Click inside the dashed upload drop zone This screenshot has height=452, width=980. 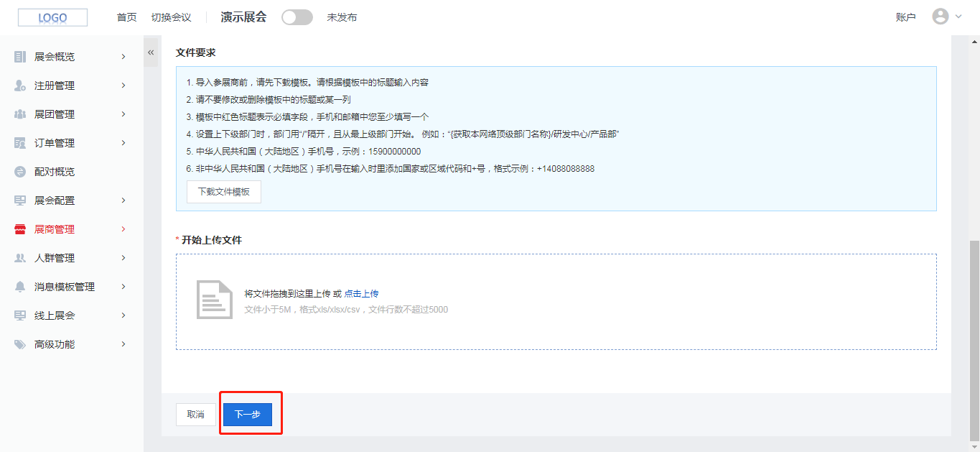(x=556, y=302)
